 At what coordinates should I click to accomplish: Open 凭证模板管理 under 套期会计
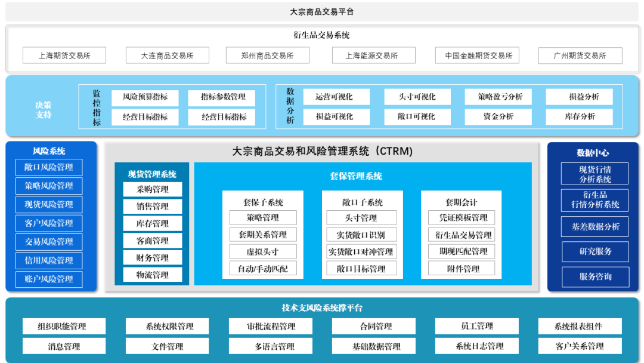coord(461,217)
